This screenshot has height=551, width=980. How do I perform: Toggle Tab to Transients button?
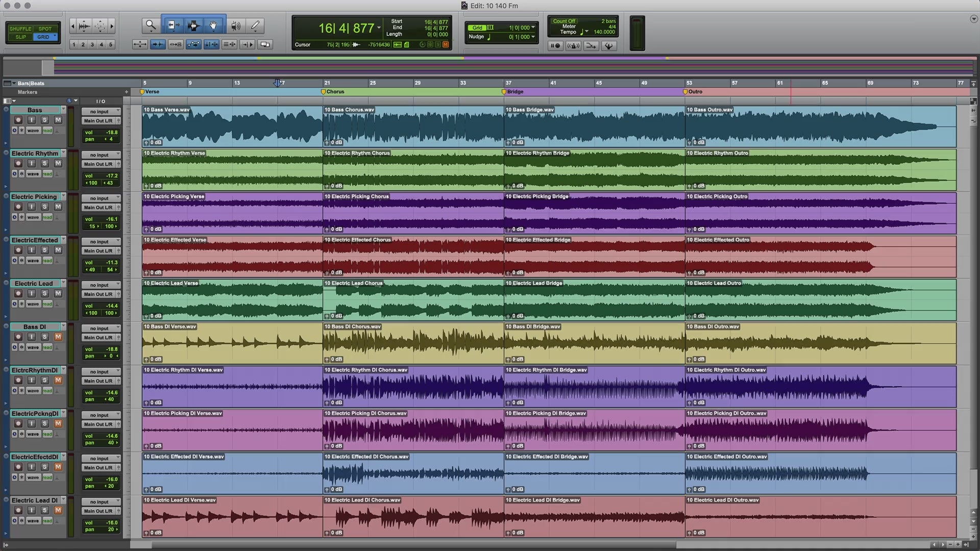point(158,44)
